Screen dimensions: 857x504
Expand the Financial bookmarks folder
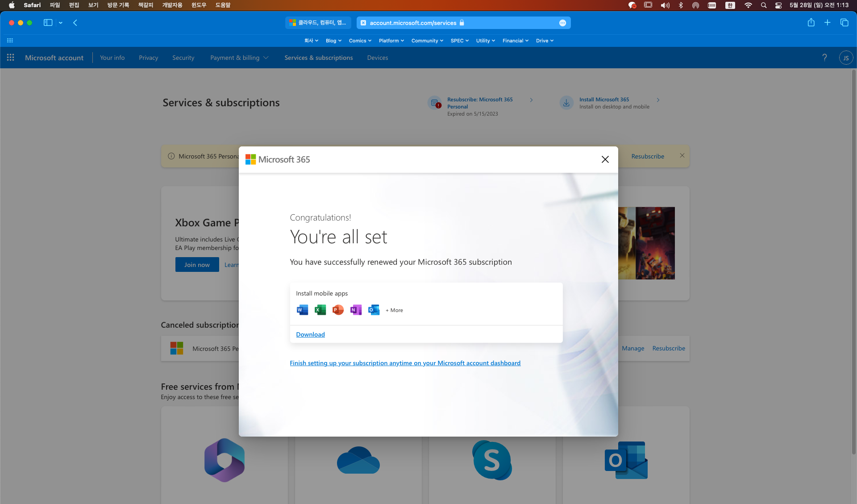click(x=515, y=41)
